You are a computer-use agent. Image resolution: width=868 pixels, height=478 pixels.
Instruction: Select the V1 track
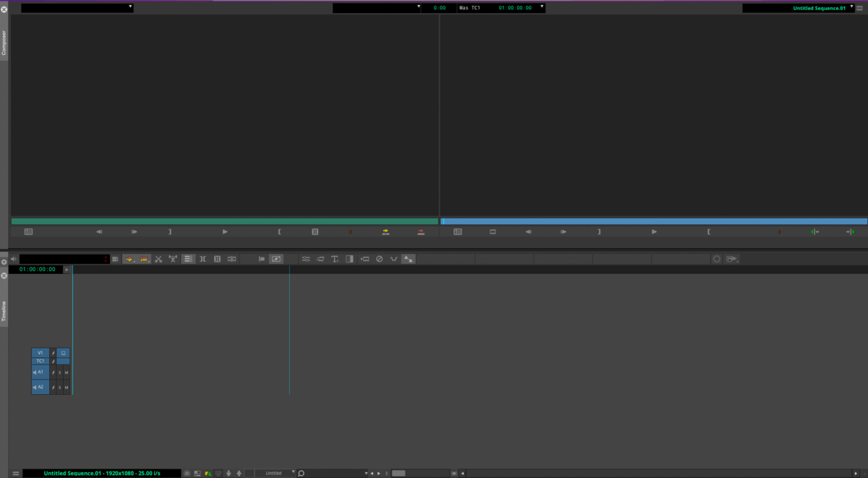pos(41,352)
